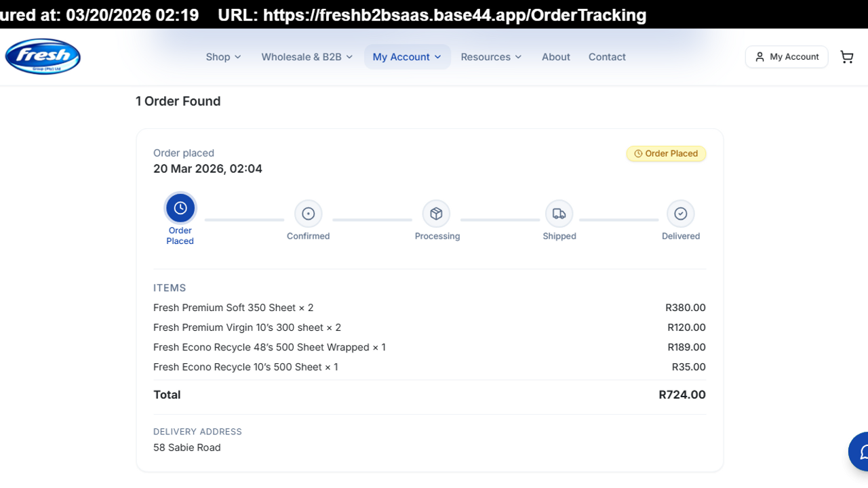
Task: Select the address '58 Sabie Road'
Action: 187,447
